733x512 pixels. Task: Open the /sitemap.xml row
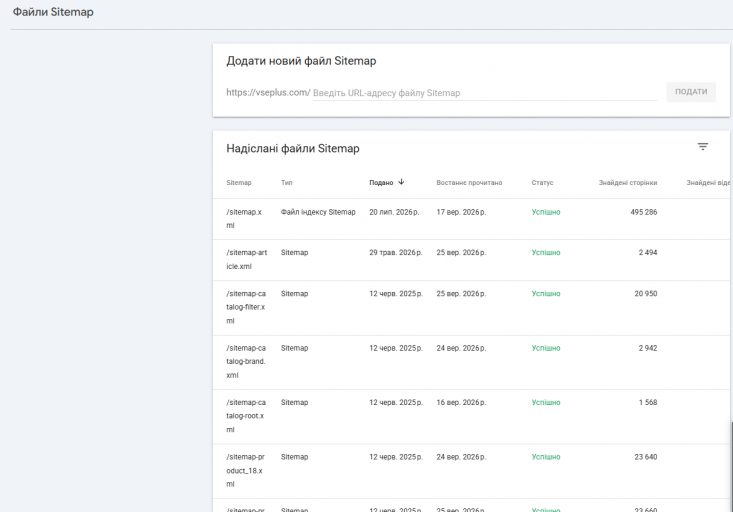[x=471, y=219]
